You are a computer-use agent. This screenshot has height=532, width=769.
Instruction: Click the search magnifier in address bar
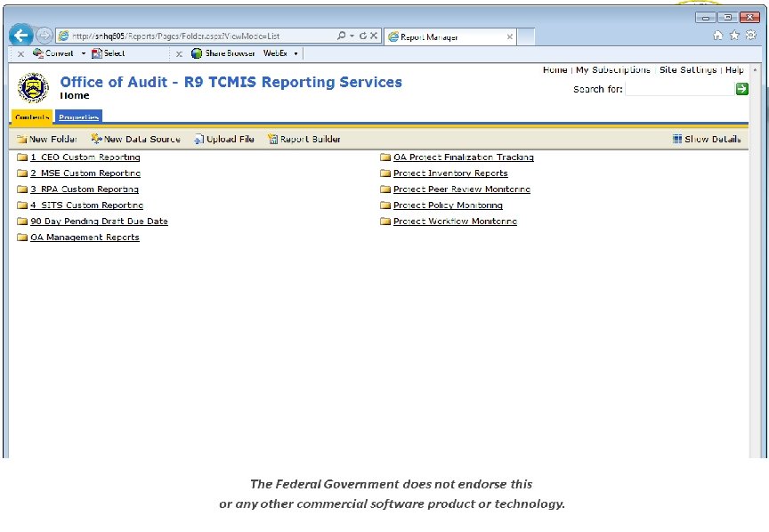tap(342, 36)
